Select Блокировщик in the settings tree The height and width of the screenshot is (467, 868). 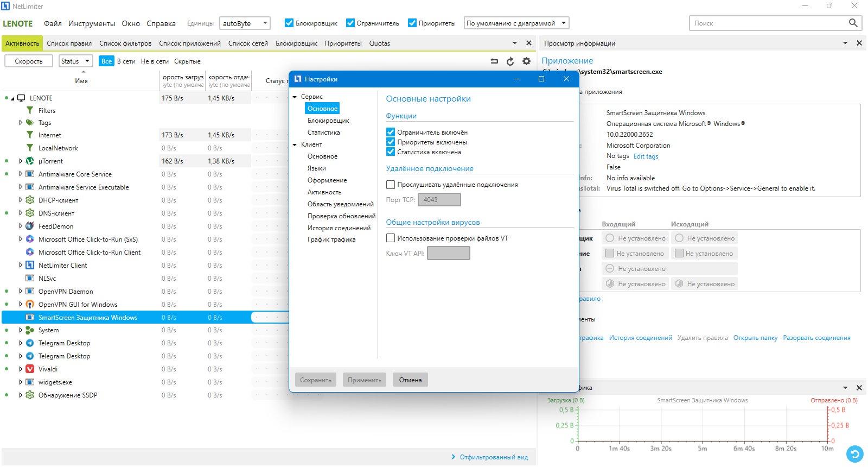(328, 121)
